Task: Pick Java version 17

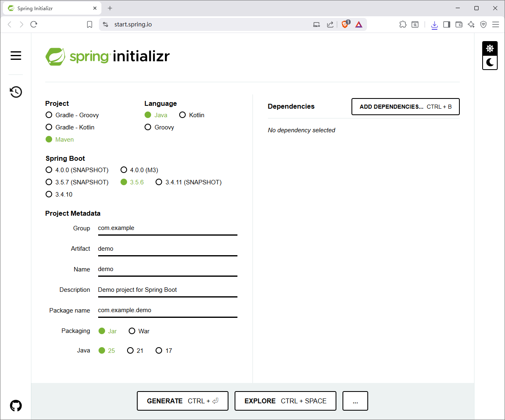Action: tap(159, 351)
